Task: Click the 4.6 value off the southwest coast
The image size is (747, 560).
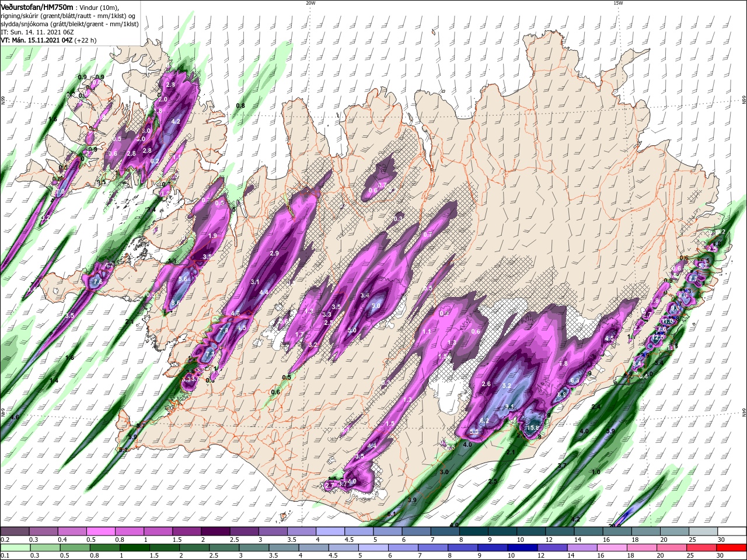Action: tap(15, 417)
